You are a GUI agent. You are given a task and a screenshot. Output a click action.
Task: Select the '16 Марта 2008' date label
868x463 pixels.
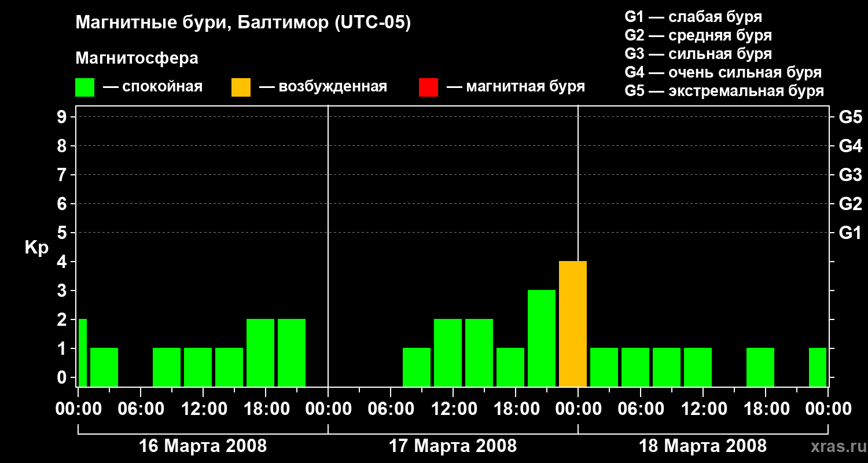coord(203,446)
